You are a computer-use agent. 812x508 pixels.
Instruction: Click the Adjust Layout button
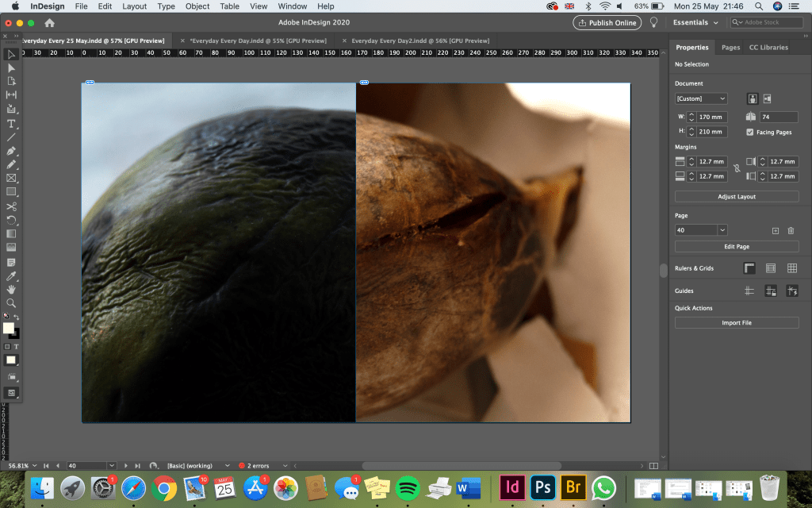point(736,196)
